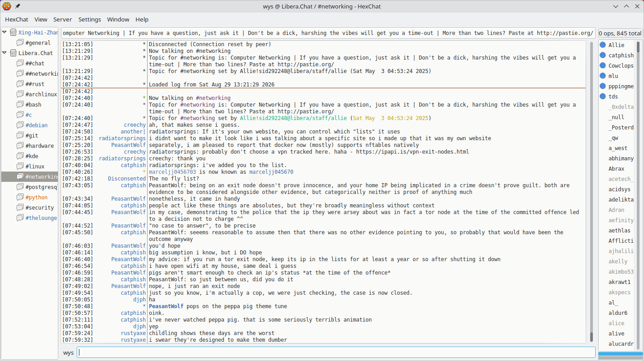Open the pastie.org link in the latest topic

point(305,112)
